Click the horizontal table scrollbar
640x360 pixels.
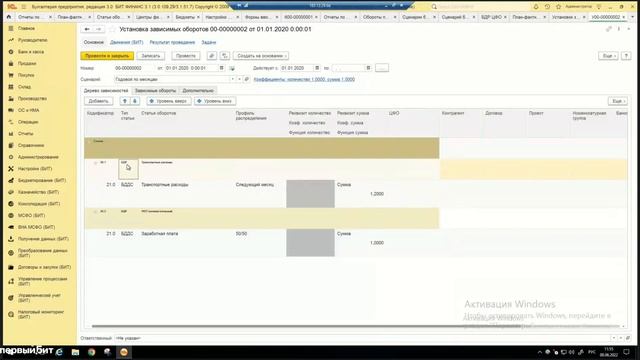(355, 326)
